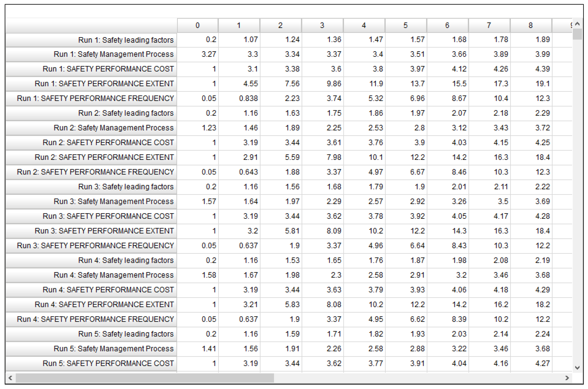
Task: Click the scroll up arrow
Action: [x=577, y=24]
